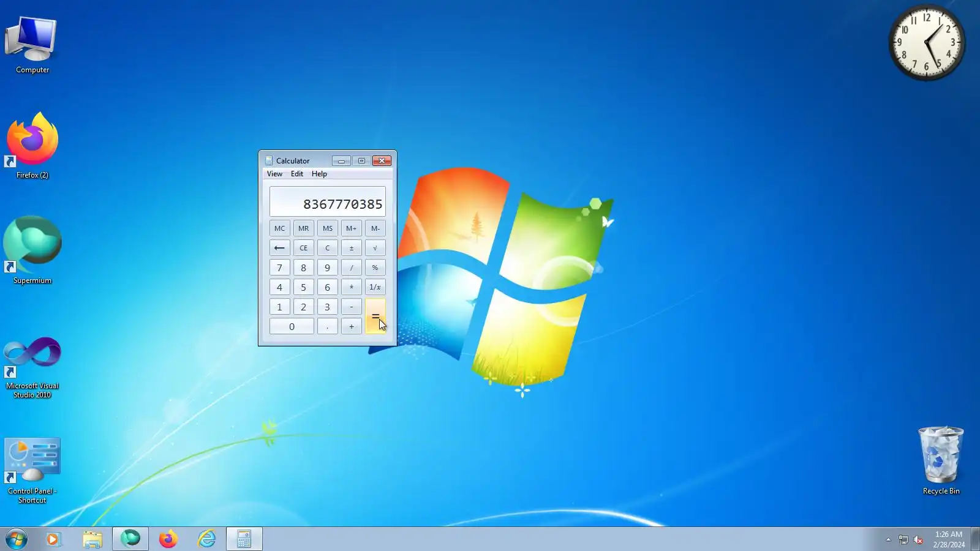Click the digit 3 button

tap(328, 307)
